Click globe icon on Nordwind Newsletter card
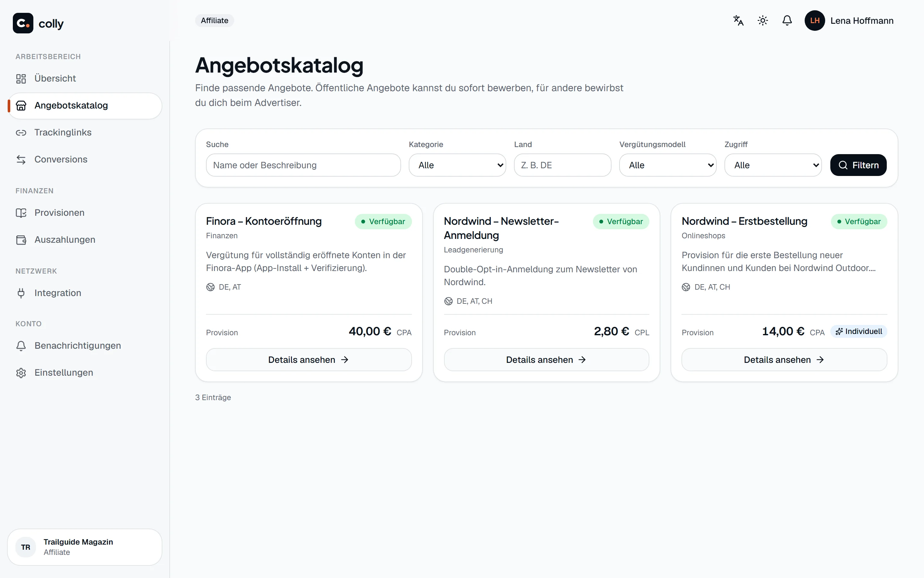This screenshot has width=924, height=578. [448, 301]
